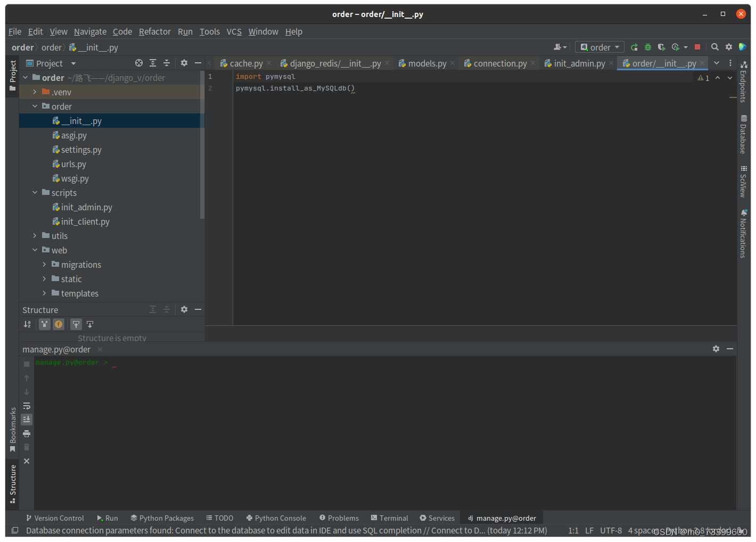756x542 pixels.
Task: Open the Python Console tool window
Action: coord(276,518)
